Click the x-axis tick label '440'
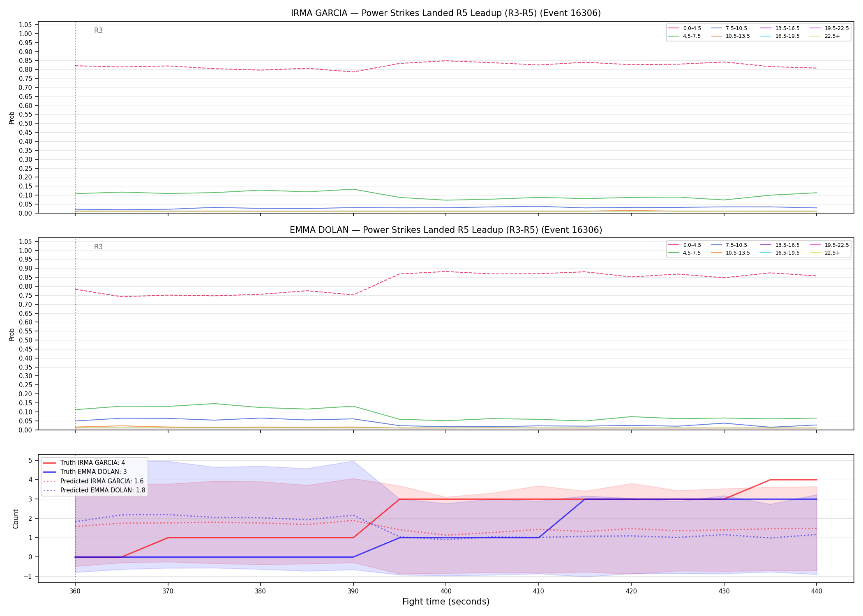This screenshot has width=863, height=616. 817,591
